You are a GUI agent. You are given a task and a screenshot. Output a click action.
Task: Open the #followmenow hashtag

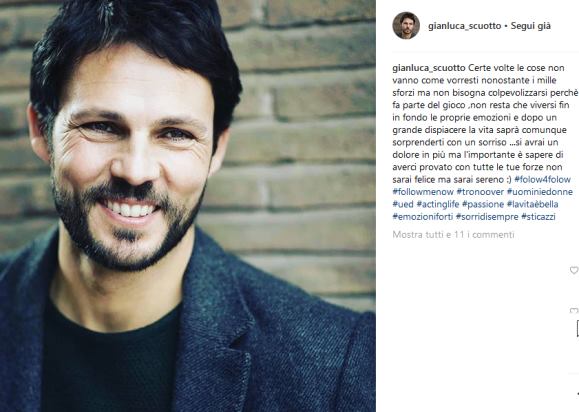423,192
